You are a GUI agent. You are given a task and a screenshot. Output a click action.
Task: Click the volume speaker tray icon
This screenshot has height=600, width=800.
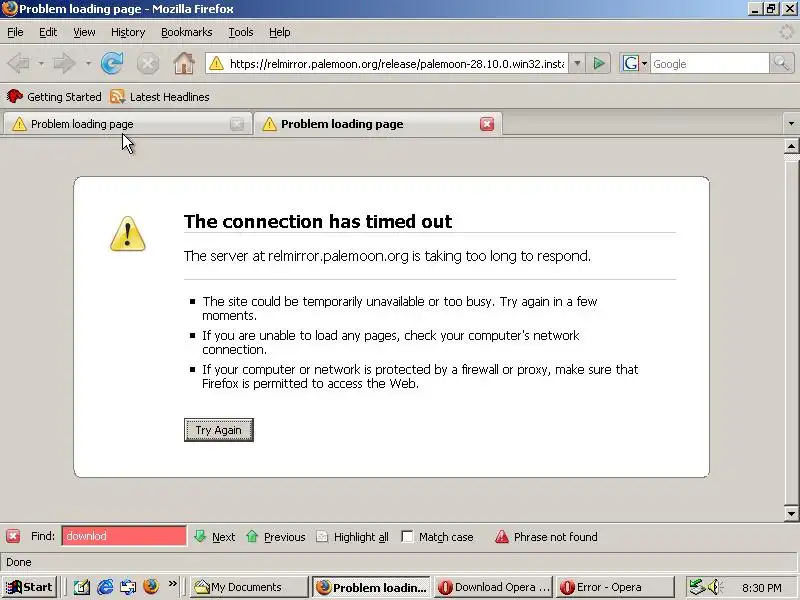tap(714, 587)
